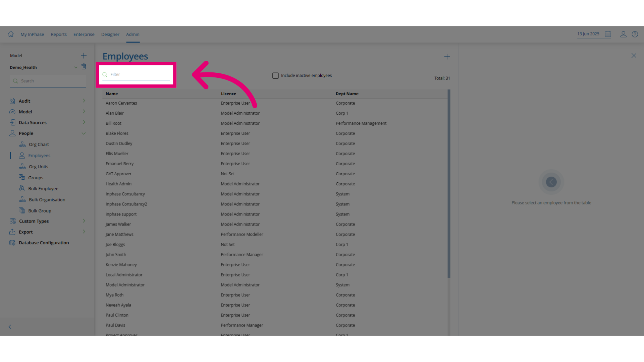Select the Paul Davis row
The width and height of the screenshot is (644, 362).
click(275, 325)
